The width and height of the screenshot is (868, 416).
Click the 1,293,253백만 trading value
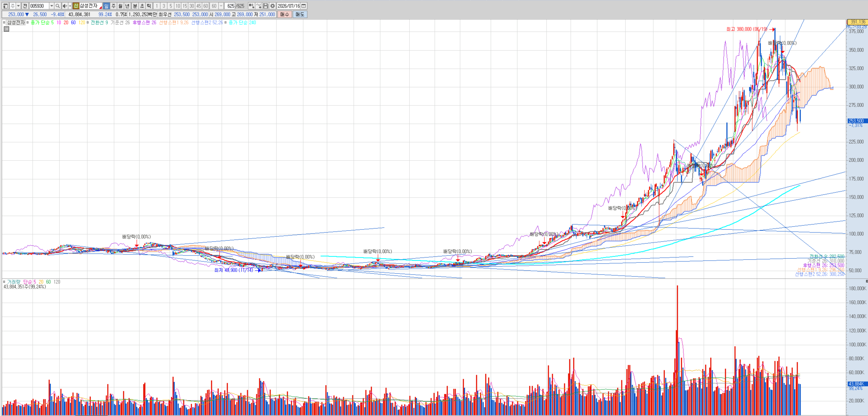pos(142,14)
